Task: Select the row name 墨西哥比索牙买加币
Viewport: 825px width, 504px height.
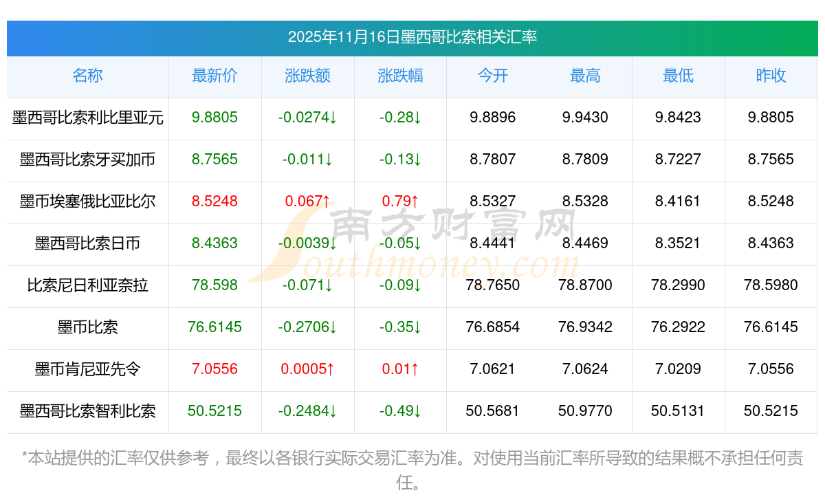Action: (87, 160)
